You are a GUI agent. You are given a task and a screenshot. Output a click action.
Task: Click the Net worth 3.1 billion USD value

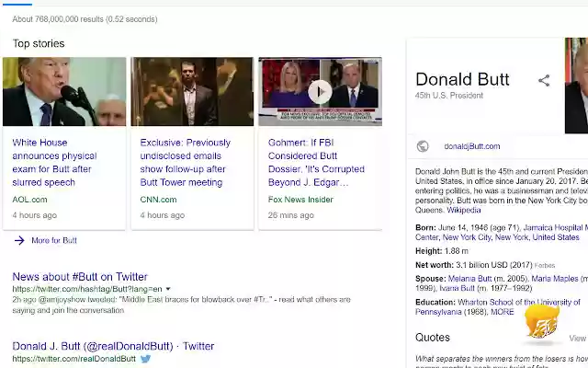pos(494,265)
